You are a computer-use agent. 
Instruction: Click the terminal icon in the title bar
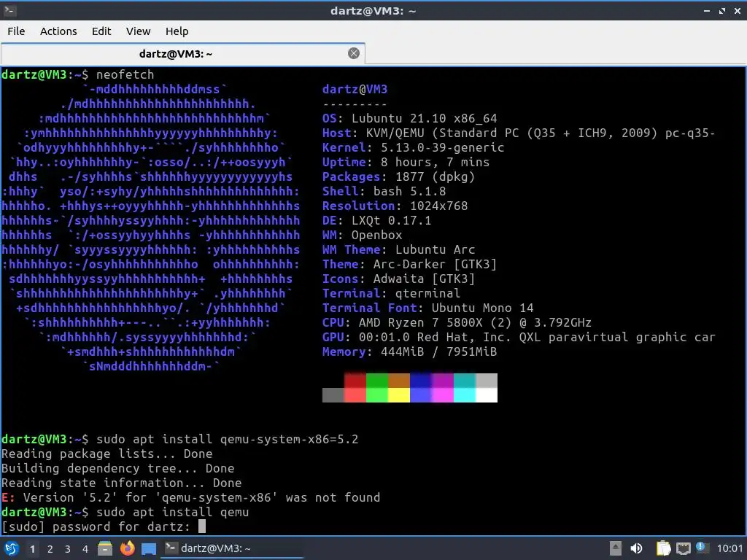(x=9, y=10)
